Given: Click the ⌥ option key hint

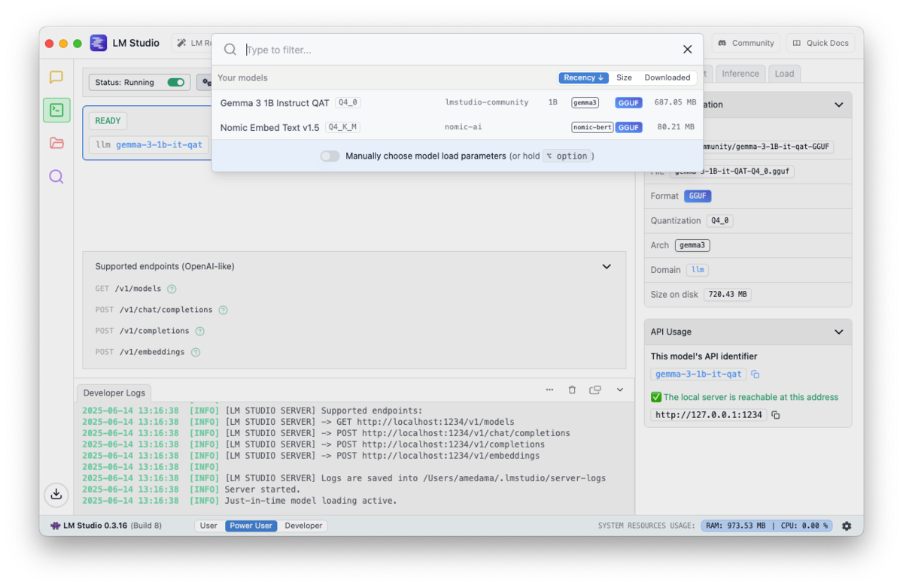Looking at the screenshot, I should [x=567, y=156].
